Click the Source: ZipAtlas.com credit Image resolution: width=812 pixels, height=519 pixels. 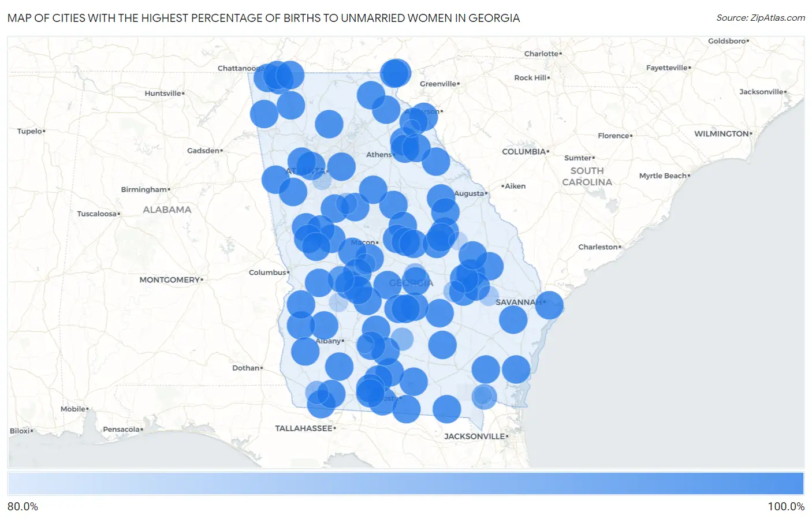tap(761, 18)
